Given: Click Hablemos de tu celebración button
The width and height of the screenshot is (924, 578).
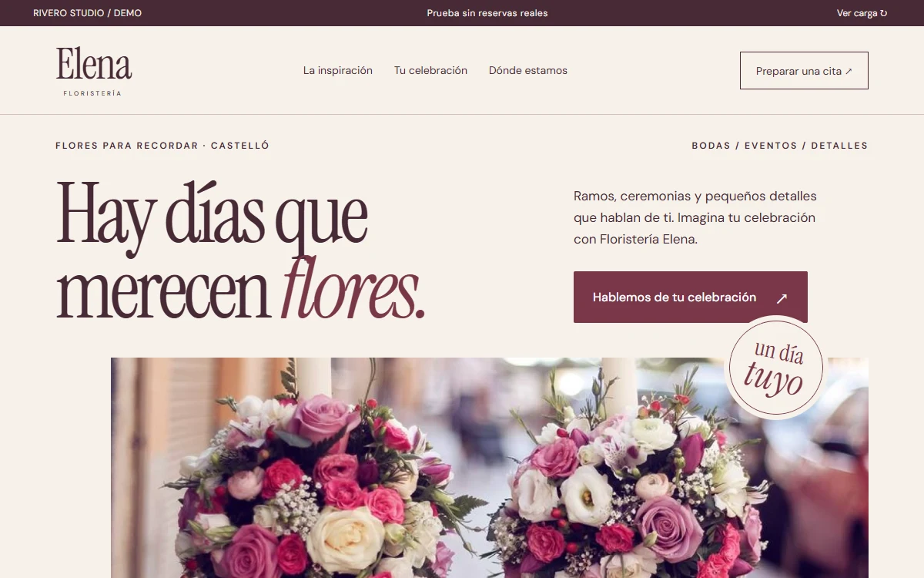Looking at the screenshot, I should 691,297.
